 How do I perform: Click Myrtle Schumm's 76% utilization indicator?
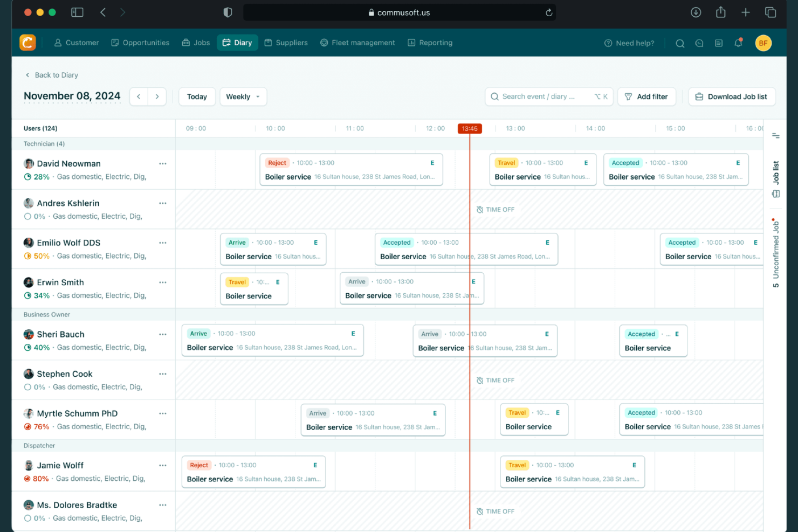[x=37, y=427]
